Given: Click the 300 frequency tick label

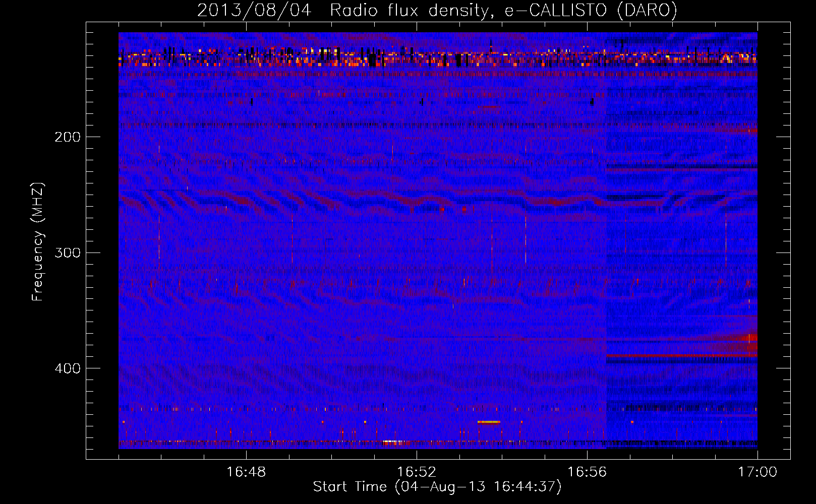Looking at the screenshot, I should click(x=68, y=253).
